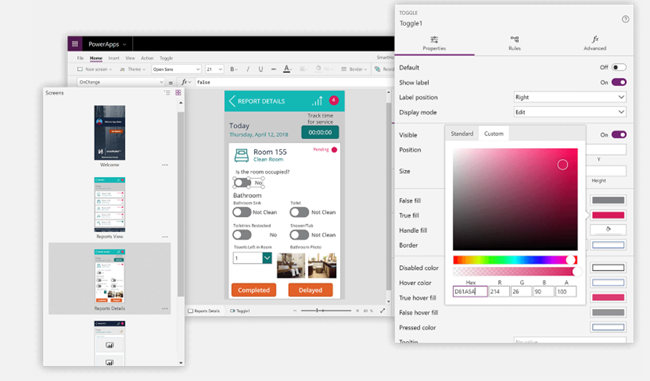Click the True fill red color swatch
The image size is (650, 381).
608,215
